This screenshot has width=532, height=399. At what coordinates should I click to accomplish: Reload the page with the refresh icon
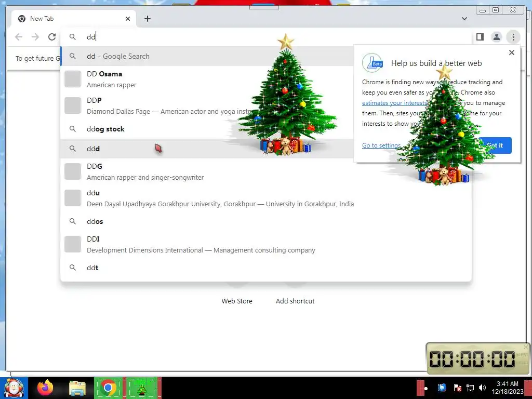(x=52, y=37)
